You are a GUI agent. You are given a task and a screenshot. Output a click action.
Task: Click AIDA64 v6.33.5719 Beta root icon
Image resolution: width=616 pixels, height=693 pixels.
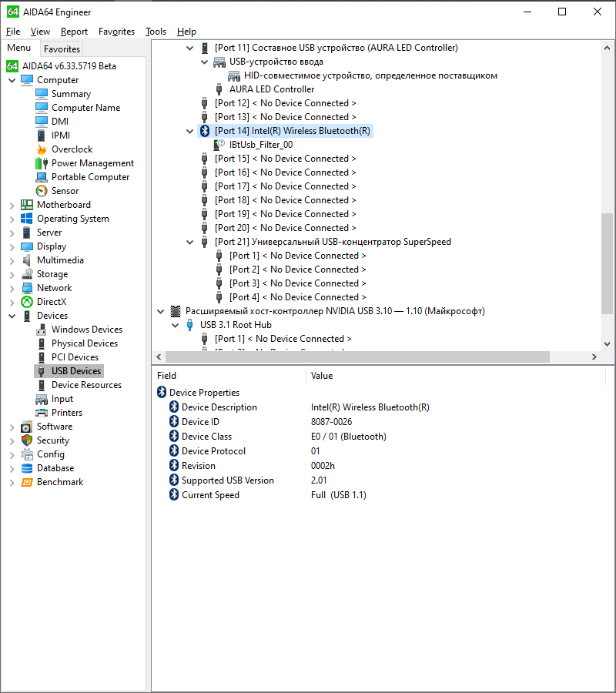point(12,66)
